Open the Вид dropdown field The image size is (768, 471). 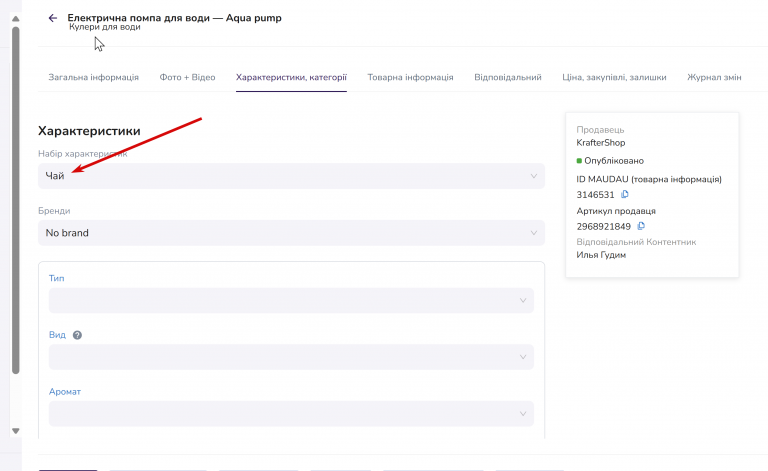(x=291, y=357)
